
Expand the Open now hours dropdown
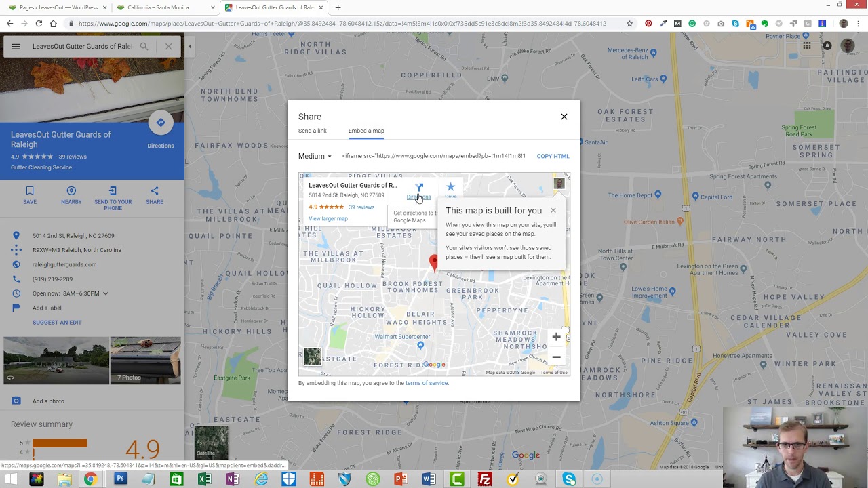tap(105, 293)
